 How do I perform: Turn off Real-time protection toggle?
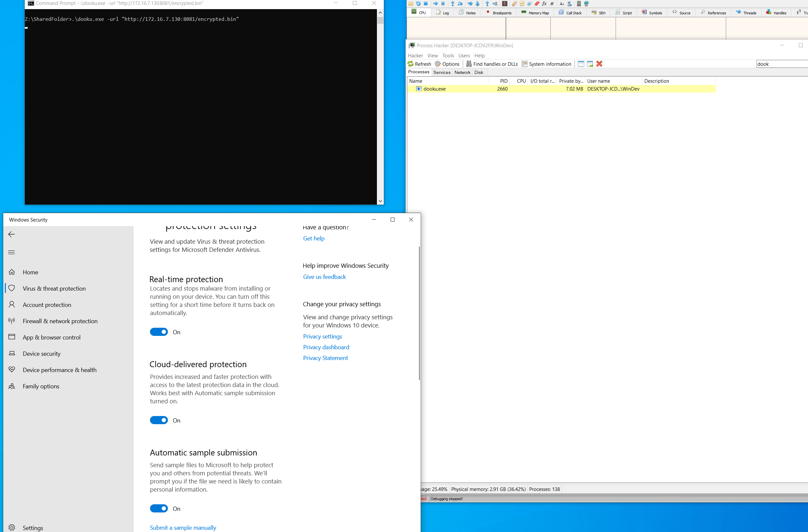159,332
